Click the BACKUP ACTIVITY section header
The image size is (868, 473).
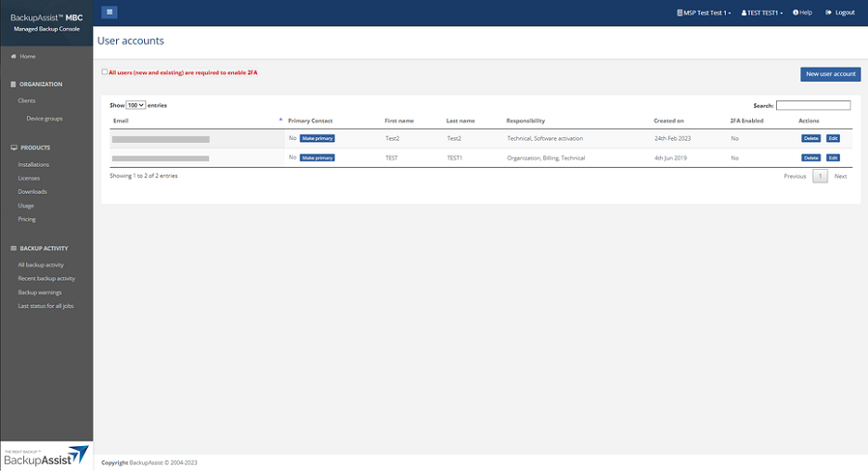tap(39, 249)
